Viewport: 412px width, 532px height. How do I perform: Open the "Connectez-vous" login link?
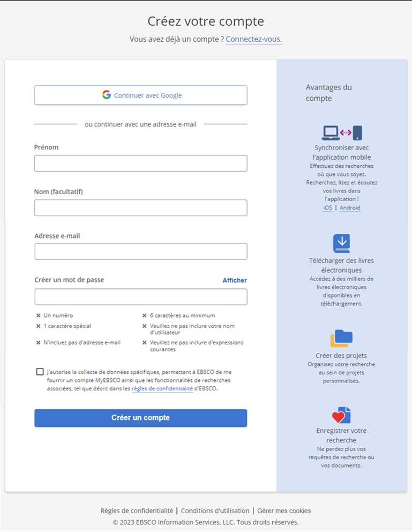point(253,39)
